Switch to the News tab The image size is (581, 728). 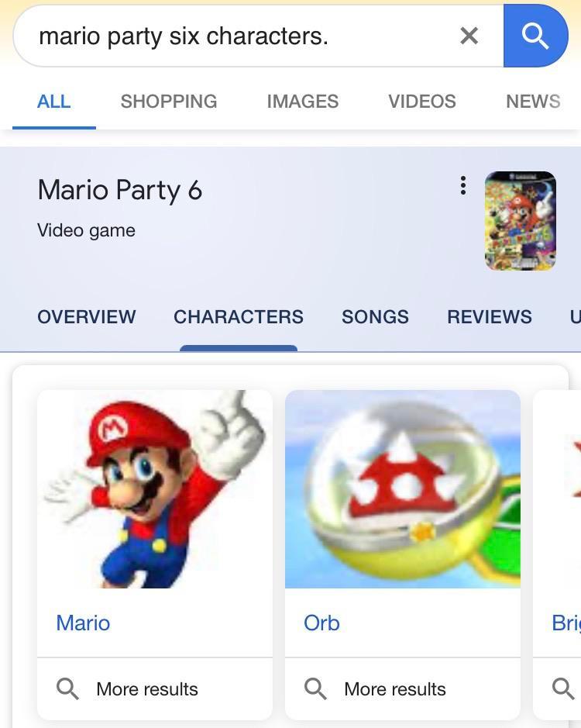[533, 102]
